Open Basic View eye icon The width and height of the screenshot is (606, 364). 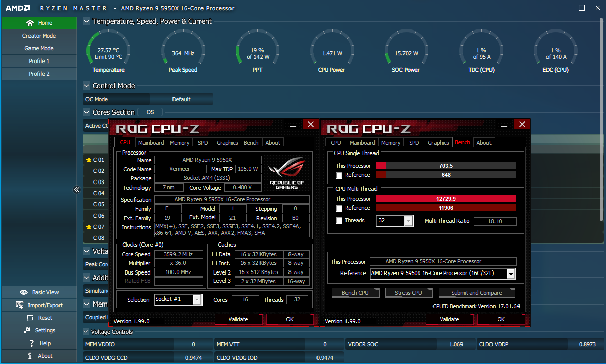[x=23, y=292]
